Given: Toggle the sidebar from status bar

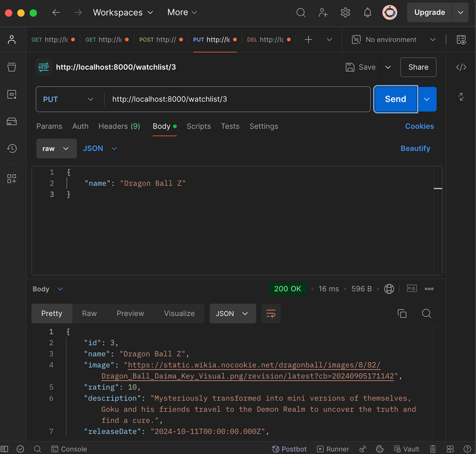Looking at the screenshot, I should [4, 449].
